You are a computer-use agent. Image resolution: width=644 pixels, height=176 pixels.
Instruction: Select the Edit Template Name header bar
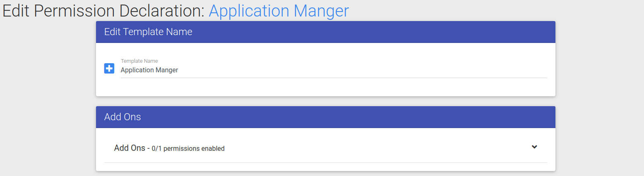click(x=326, y=32)
